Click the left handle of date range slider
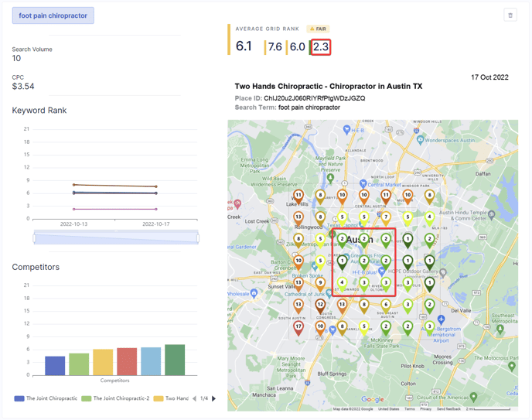 (34, 237)
